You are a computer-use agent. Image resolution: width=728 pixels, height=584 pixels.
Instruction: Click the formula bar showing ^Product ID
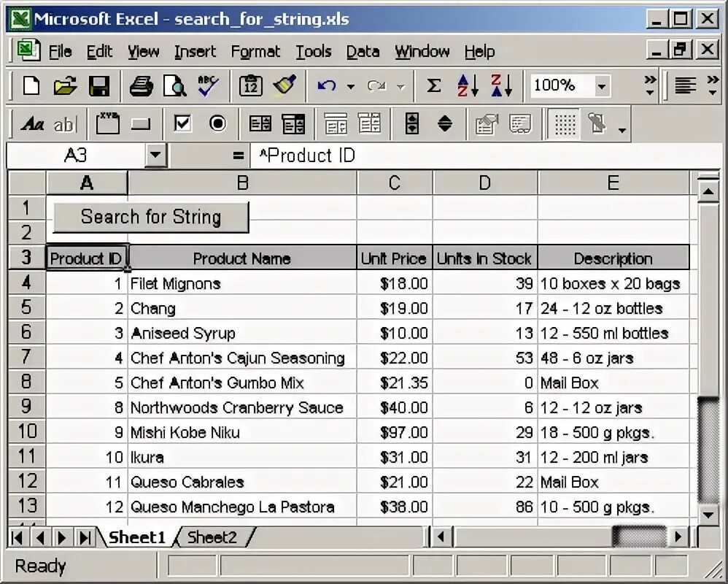coord(484,155)
